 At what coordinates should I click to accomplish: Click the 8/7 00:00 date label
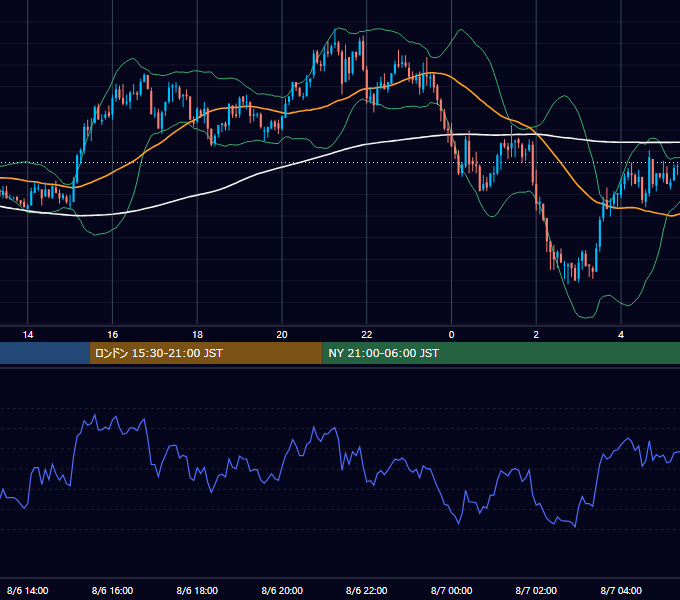(451, 590)
